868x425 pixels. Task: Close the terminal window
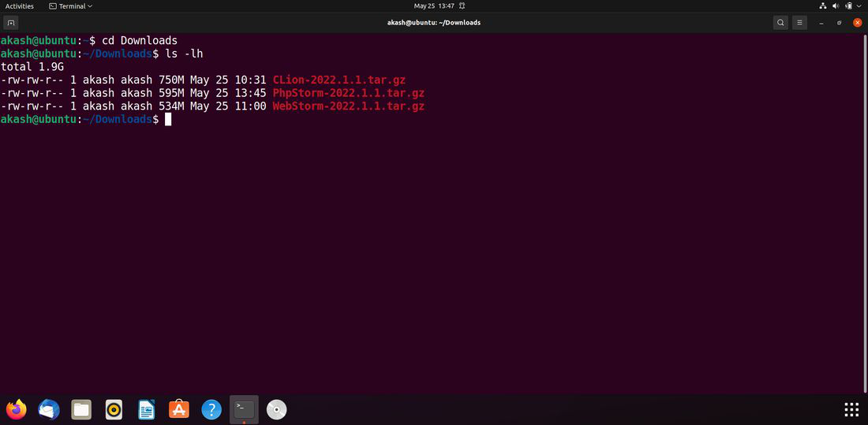point(858,23)
